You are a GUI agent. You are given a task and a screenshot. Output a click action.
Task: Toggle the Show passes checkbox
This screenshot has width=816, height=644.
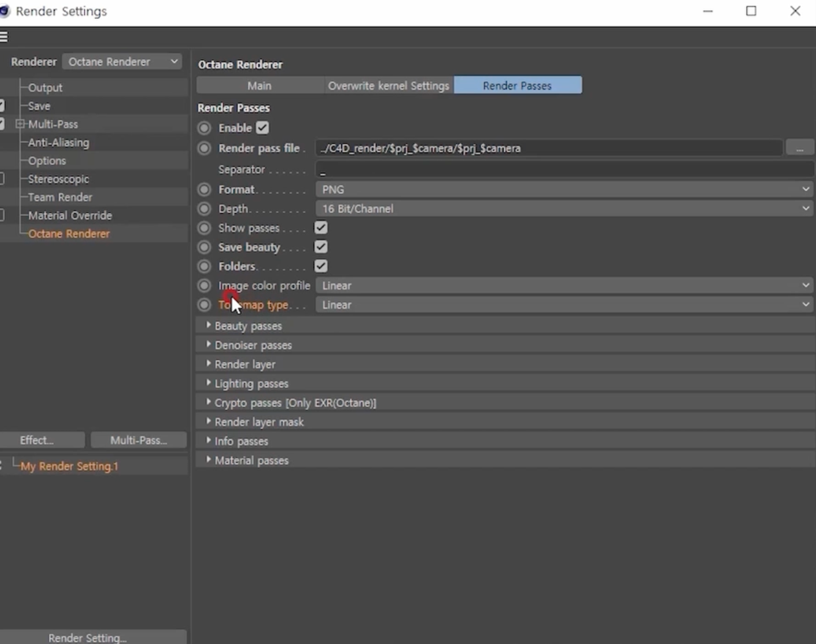pos(321,228)
